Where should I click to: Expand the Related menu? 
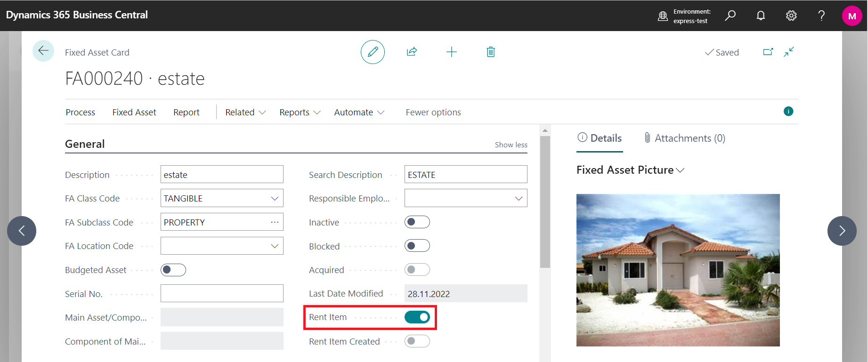coord(245,112)
